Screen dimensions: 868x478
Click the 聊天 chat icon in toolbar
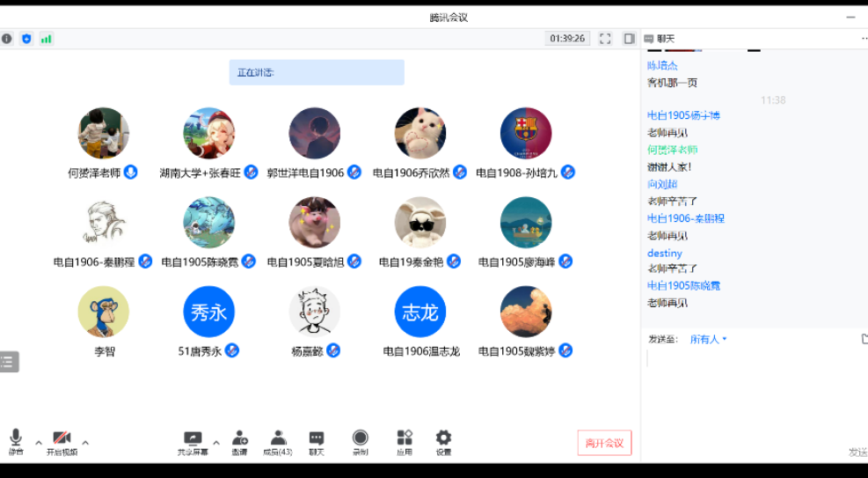pyautogui.click(x=317, y=441)
